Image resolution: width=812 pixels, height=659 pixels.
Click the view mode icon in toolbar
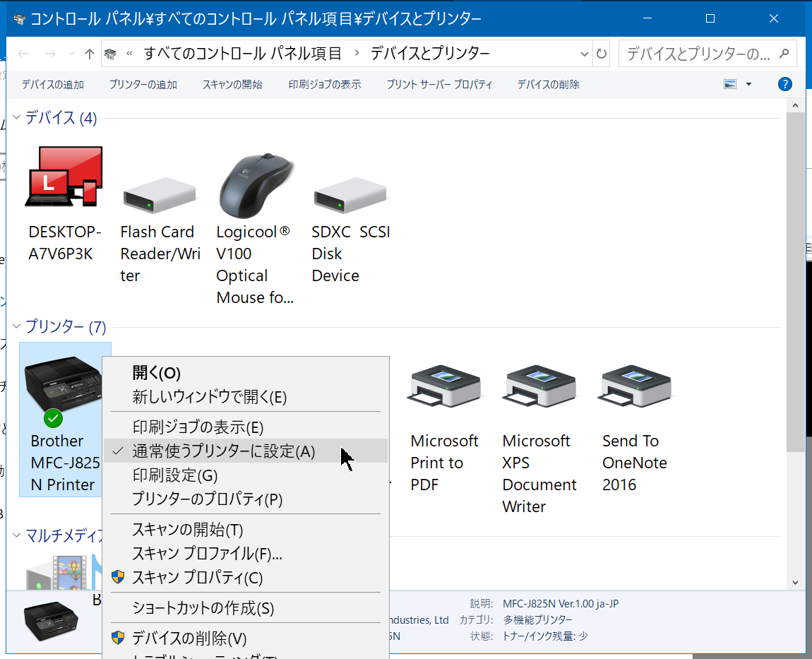(x=730, y=84)
